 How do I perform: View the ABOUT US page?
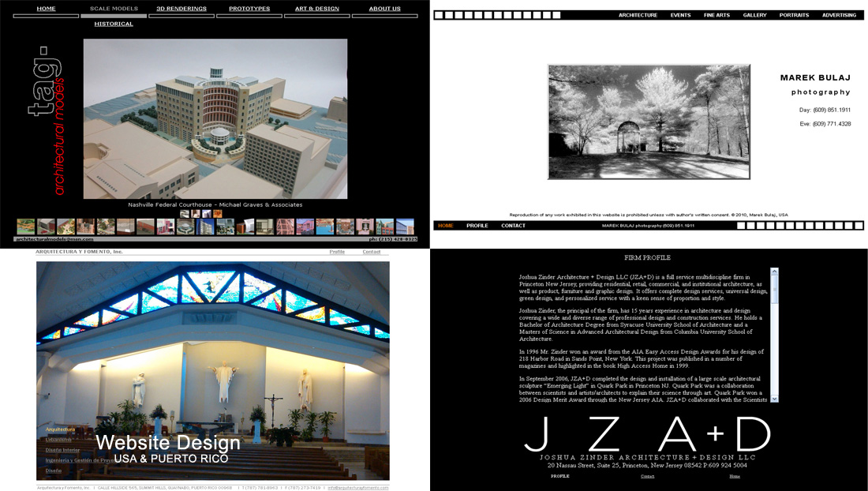[384, 7]
